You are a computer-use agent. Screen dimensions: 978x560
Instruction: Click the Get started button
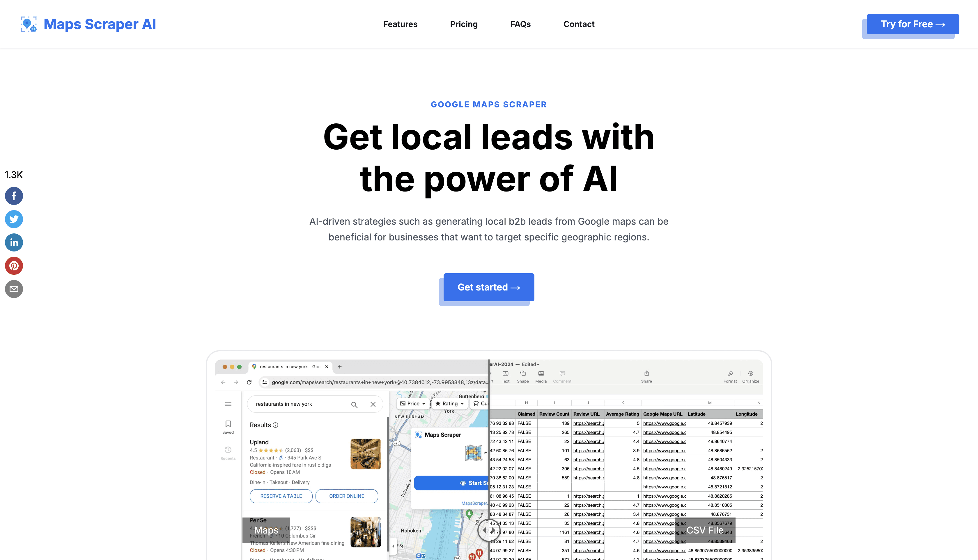[488, 287]
